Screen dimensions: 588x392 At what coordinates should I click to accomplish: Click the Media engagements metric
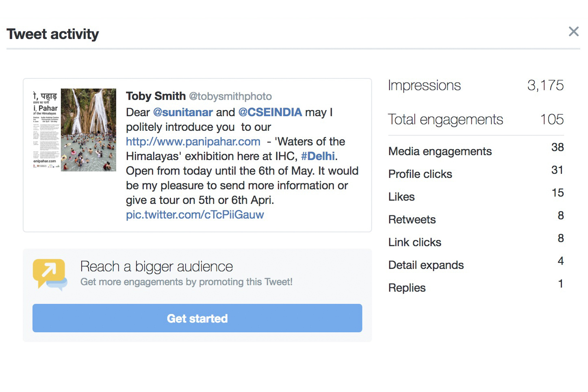point(440,151)
